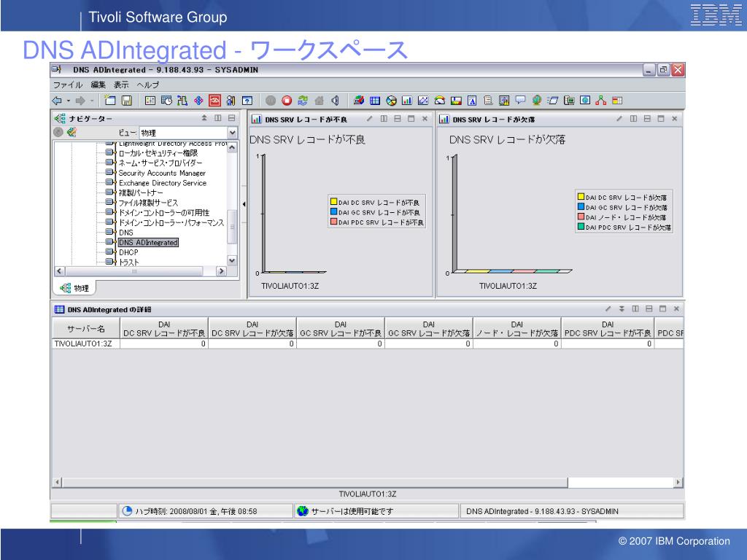Click the speech bubble message console icon
747x560 pixels.
click(x=520, y=100)
